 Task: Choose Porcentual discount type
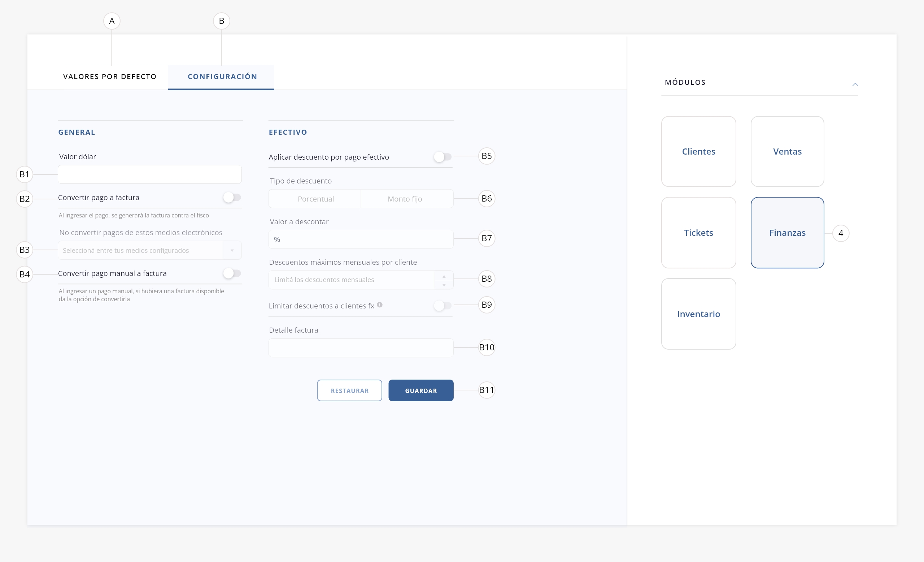point(315,199)
